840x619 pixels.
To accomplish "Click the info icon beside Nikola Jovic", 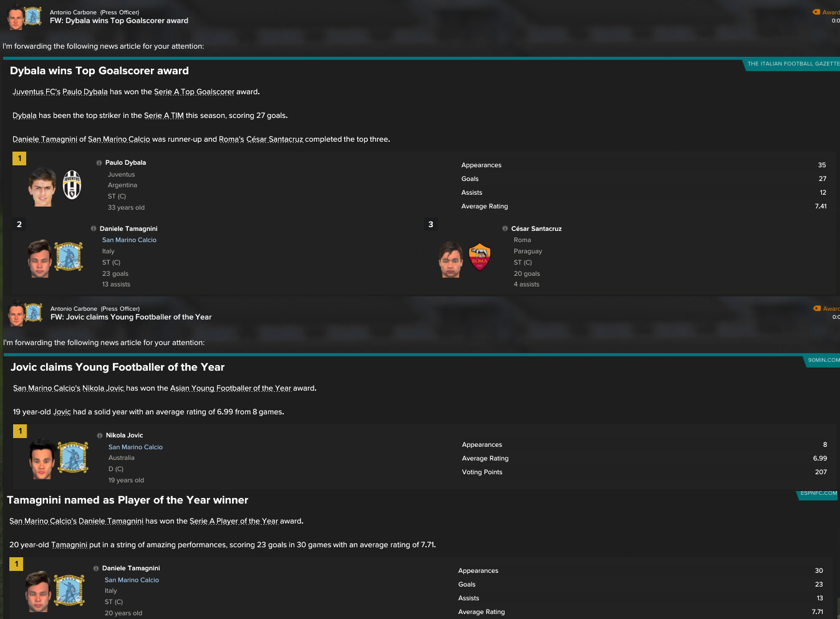I will [100, 436].
